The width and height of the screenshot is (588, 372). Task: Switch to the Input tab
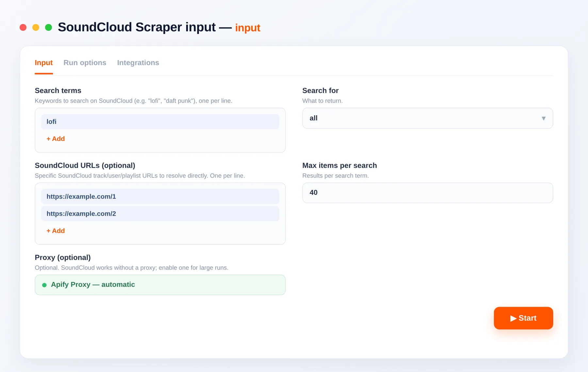tap(43, 63)
